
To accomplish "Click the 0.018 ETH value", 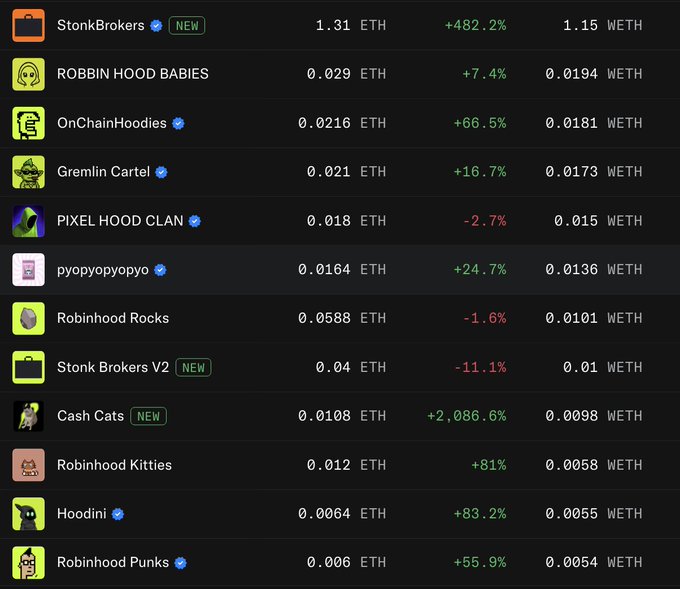I will [x=346, y=221].
